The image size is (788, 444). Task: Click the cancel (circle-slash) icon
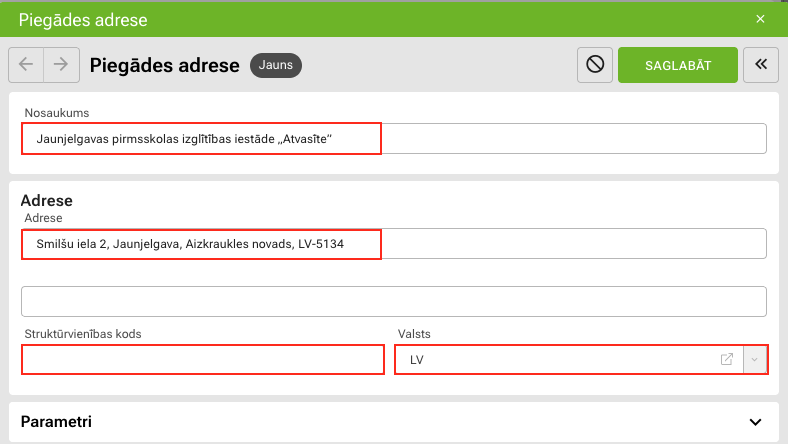click(x=595, y=65)
